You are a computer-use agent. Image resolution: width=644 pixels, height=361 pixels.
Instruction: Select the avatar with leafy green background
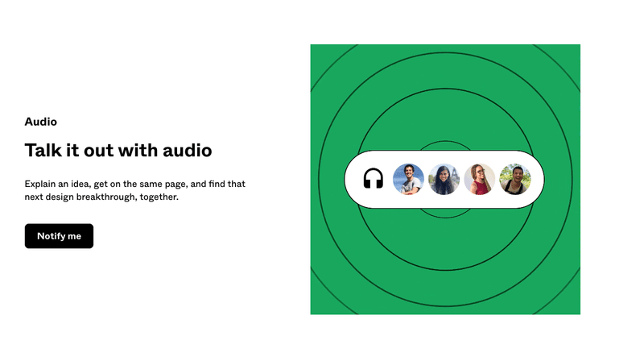point(515,179)
